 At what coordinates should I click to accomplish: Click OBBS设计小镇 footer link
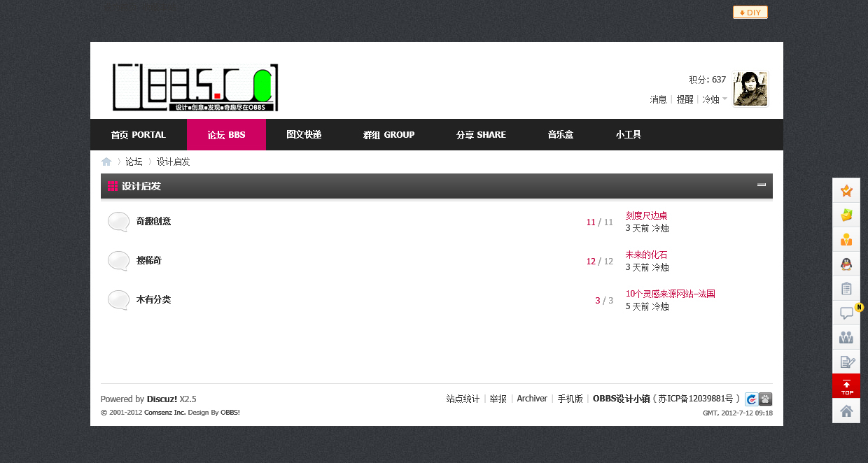621,399
